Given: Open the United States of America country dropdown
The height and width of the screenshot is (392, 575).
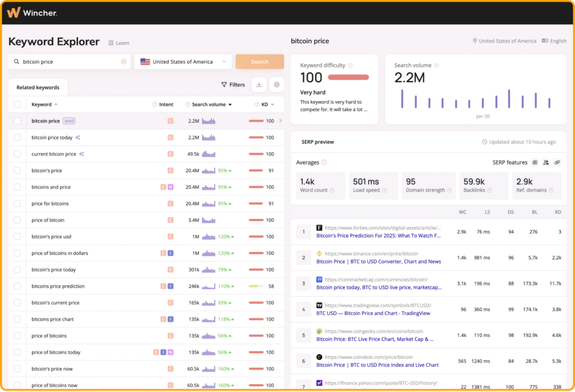Looking at the screenshot, I should click(x=183, y=62).
